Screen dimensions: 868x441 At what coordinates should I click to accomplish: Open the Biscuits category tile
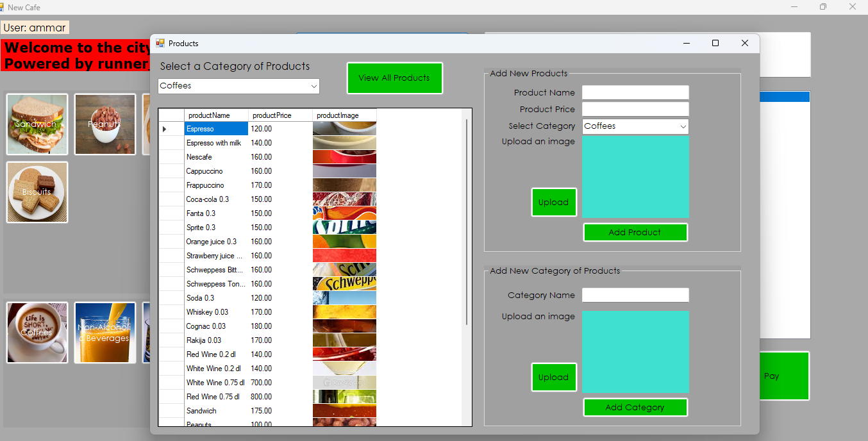click(x=37, y=192)
